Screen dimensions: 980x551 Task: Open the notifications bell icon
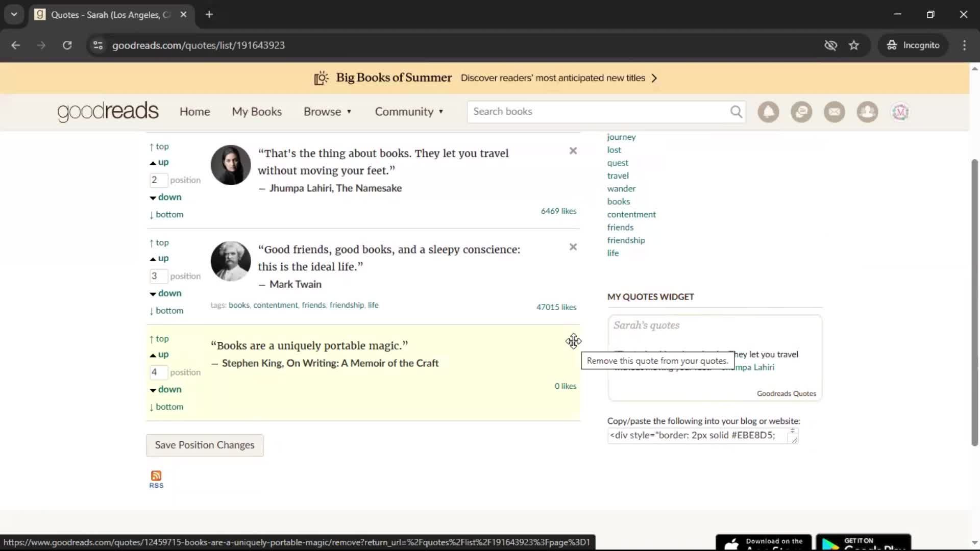(x=768, y=112)
